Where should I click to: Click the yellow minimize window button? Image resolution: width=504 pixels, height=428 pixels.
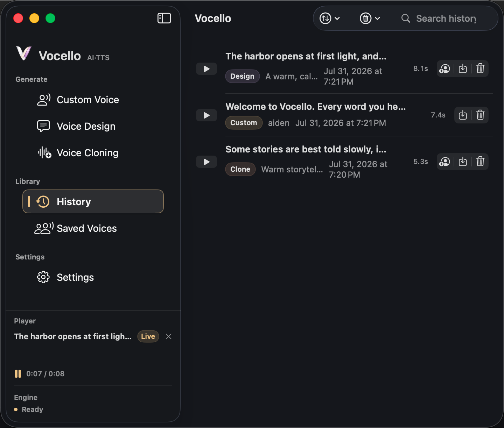(x=34, y=18)
